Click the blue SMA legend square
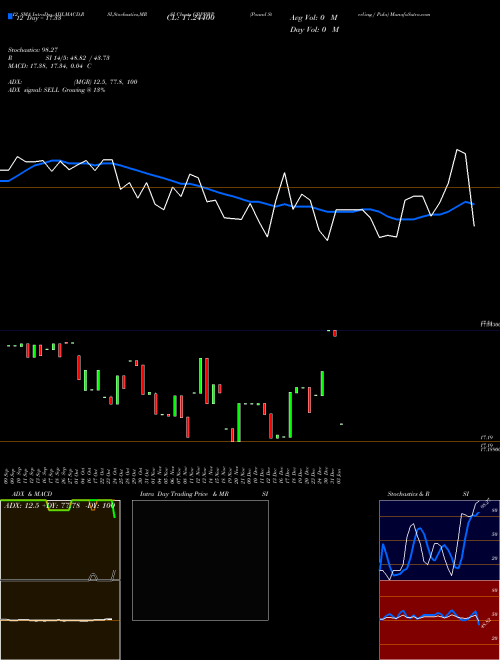This screenshot has width=500, height=660. click(x=11, y=16)
